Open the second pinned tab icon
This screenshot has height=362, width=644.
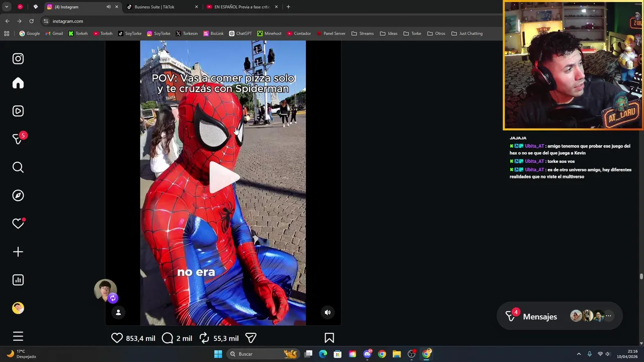[x=35, y=7]
